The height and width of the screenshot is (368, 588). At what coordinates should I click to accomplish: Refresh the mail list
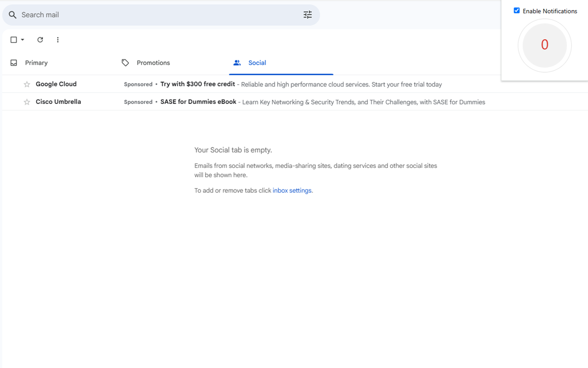coord(40,40)
